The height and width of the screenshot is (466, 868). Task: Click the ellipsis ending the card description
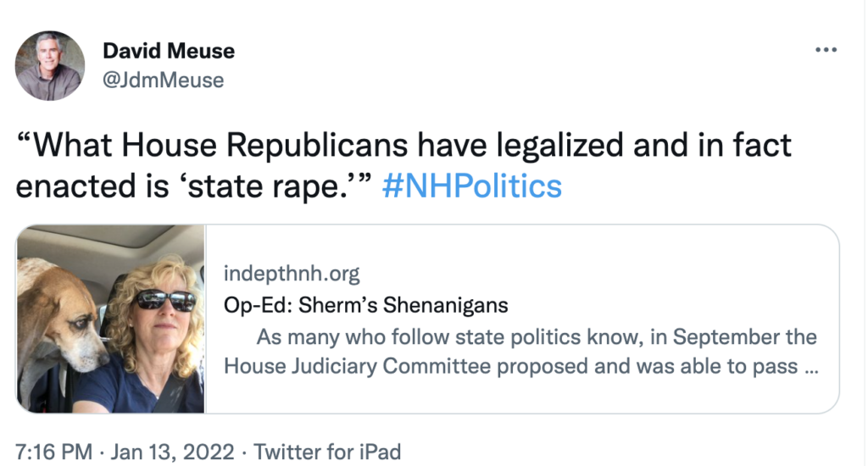click(x=811, y=369)
